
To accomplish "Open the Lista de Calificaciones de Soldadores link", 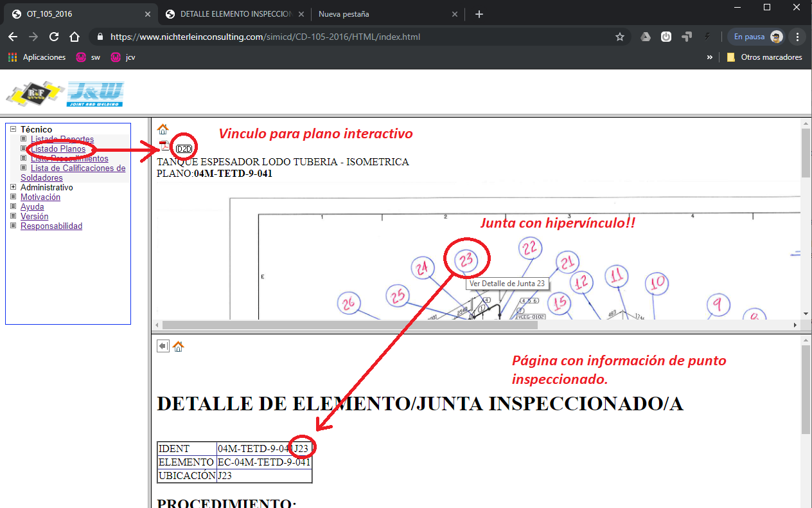I will (x=77, y=168).
